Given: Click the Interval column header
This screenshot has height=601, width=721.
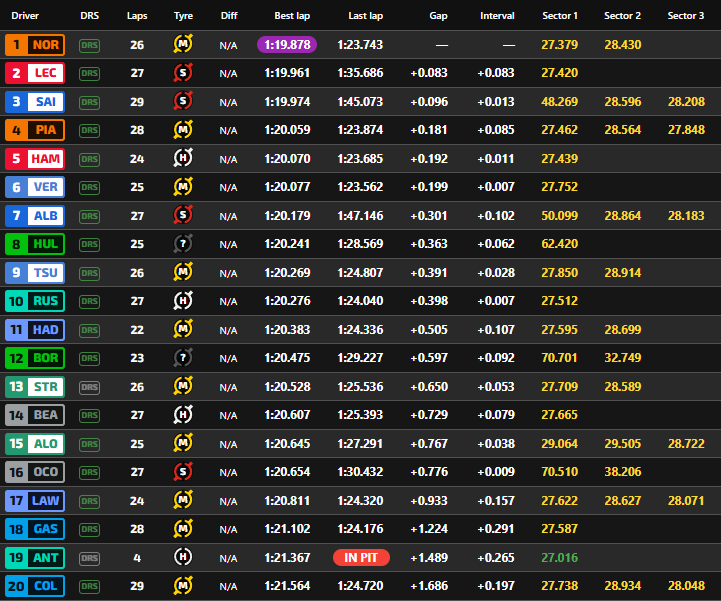Looking at the screenshot, I should (497, 16).
